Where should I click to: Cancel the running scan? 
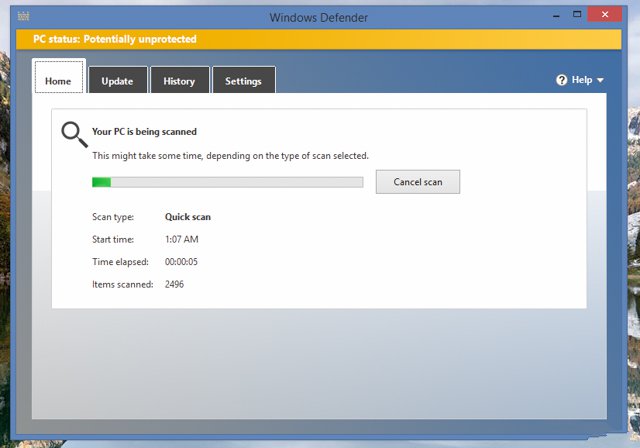point(418,182)
